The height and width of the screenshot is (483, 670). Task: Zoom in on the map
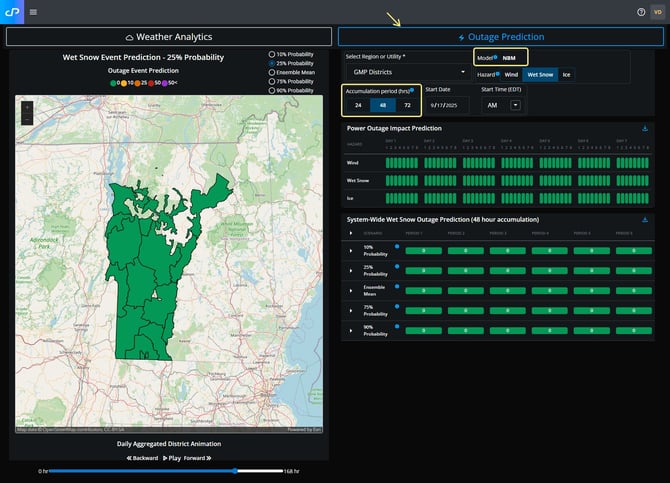[26, 106]
